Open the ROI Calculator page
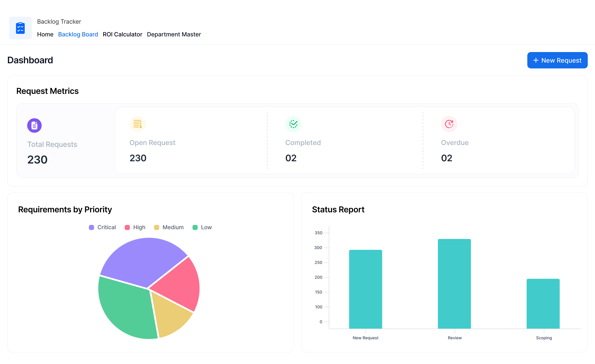 (x=122, y=34)
